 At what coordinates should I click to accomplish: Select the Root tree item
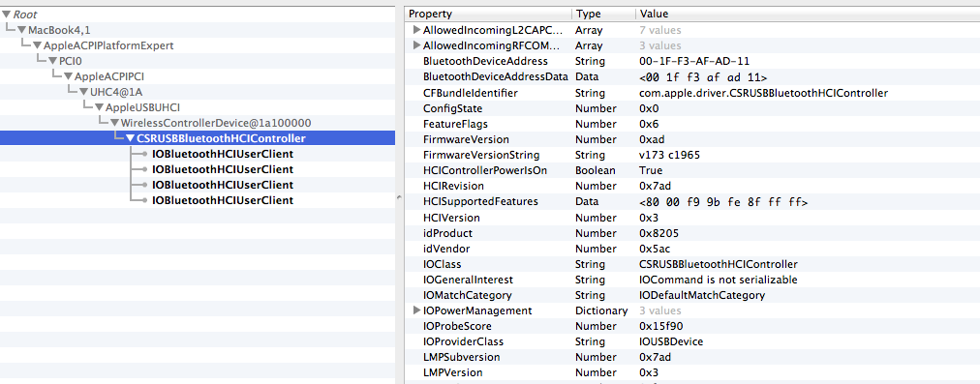[25, 15]
